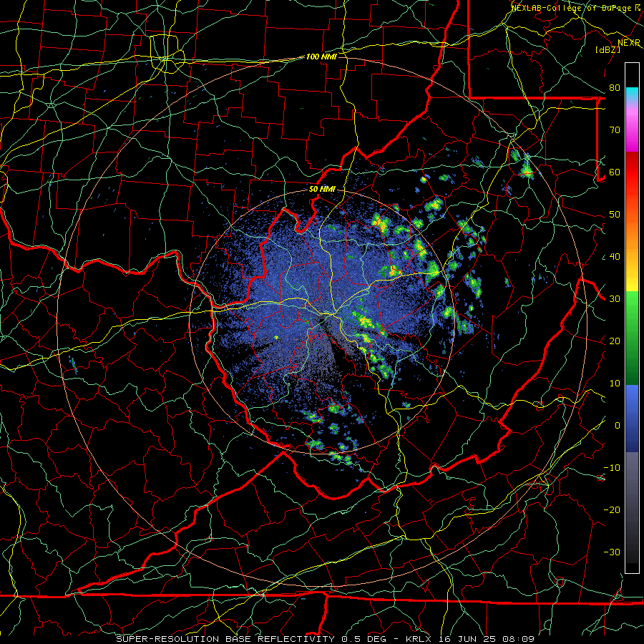
Task: Click the SUPER-RESOLUTION BASE REFLECTIVITY caption
Action: [x=225, y=639]
